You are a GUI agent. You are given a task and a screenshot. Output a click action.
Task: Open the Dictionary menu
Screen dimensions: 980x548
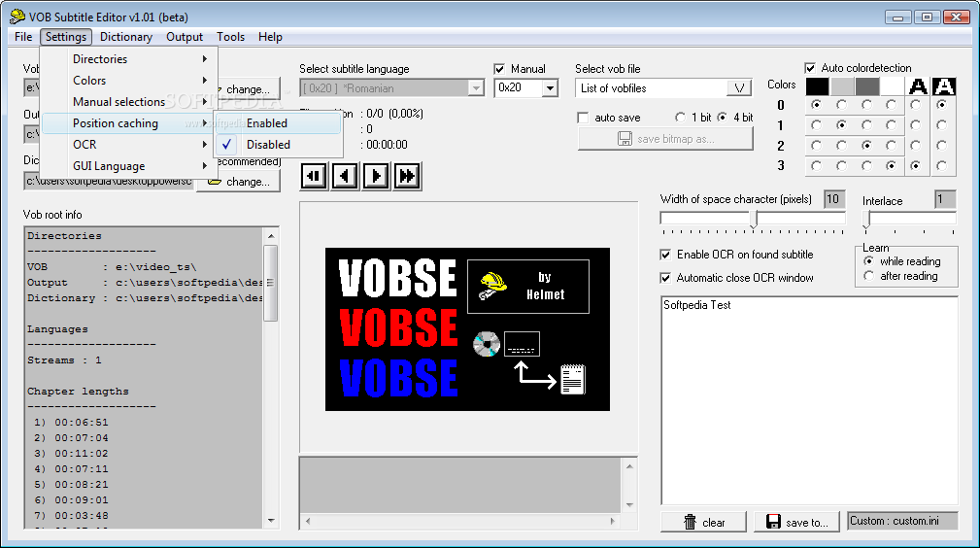click(x=126, y=37)
